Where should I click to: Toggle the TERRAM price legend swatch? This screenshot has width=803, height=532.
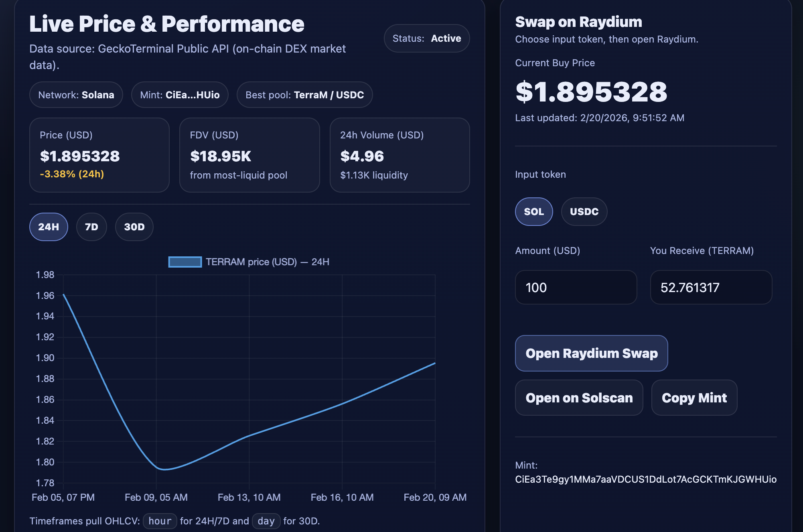tap(185, 262)
